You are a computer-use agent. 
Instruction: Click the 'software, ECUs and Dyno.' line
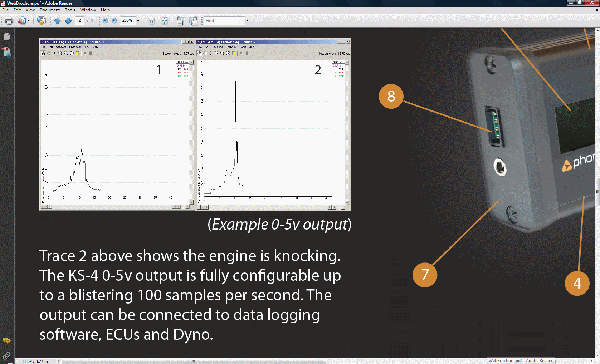[126, 335]
